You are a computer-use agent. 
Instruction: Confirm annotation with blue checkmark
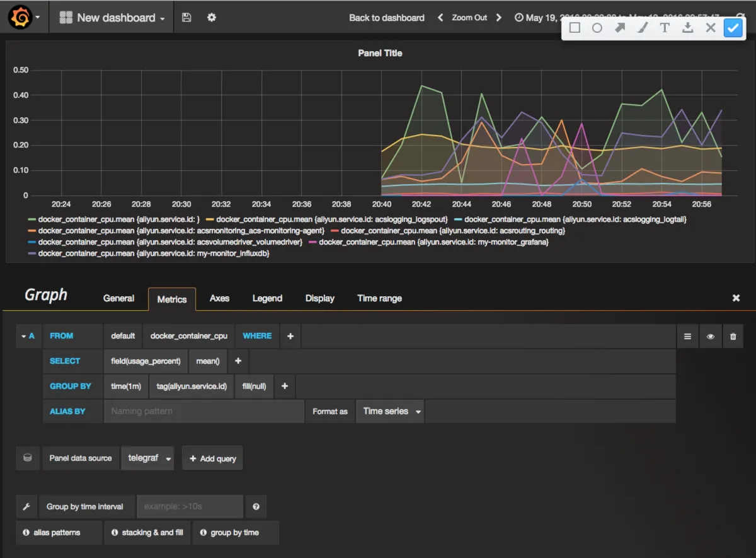click(733, 28)
